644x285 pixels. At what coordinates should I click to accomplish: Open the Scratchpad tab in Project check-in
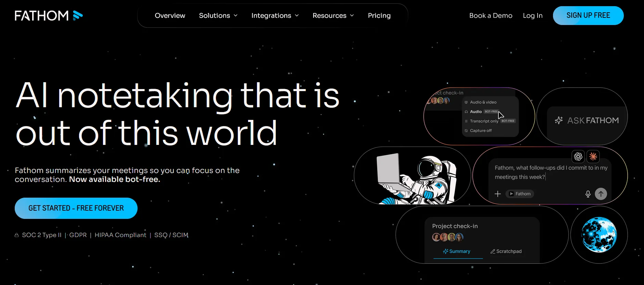[x=506, y=251]
